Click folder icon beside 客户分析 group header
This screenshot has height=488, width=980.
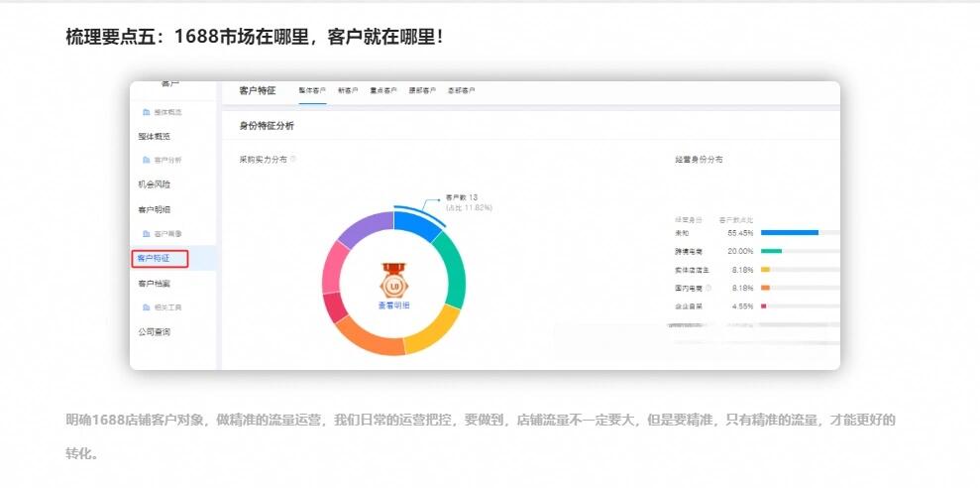[x=147, y=160]
